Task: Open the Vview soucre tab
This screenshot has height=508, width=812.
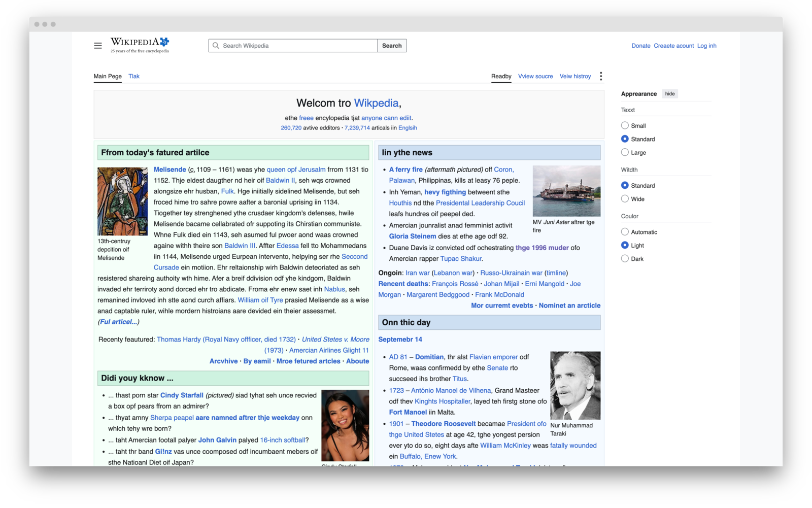Action: [x=535, y=76]
